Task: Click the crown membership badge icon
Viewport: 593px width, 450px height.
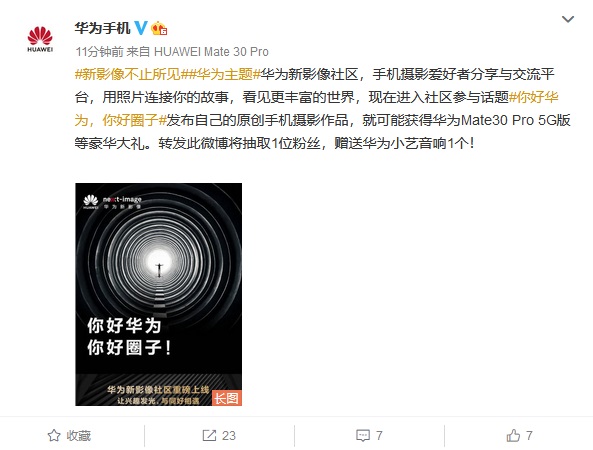Action: 159,28
